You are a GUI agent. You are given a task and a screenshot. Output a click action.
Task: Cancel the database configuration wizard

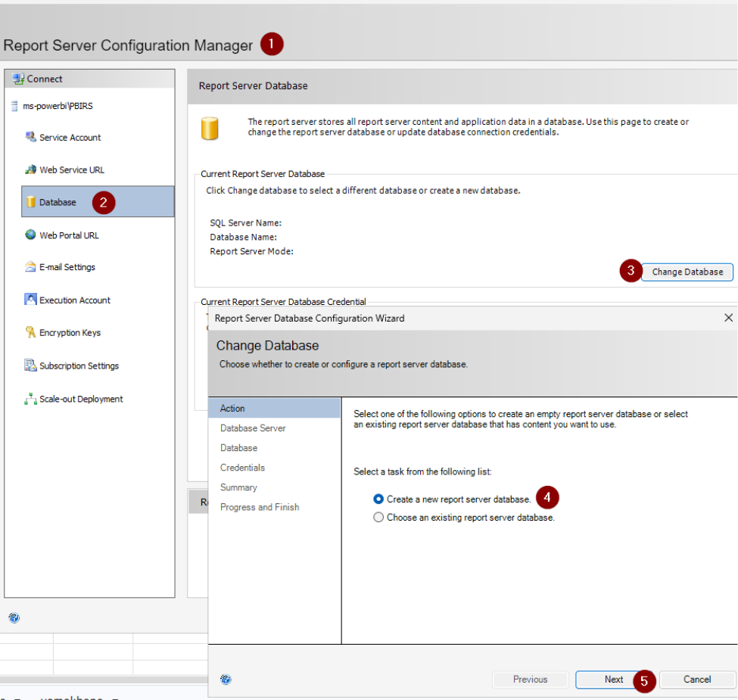tap(697, 680)
